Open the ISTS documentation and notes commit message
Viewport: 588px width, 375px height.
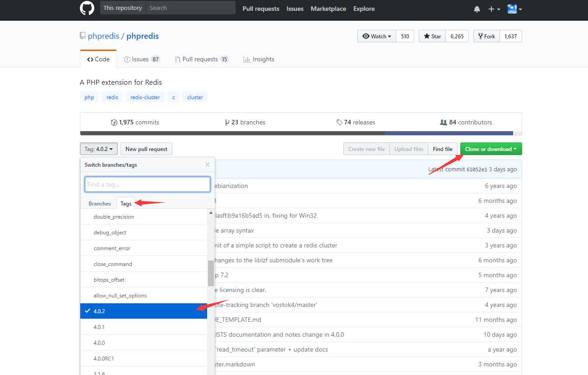(279, 334)
